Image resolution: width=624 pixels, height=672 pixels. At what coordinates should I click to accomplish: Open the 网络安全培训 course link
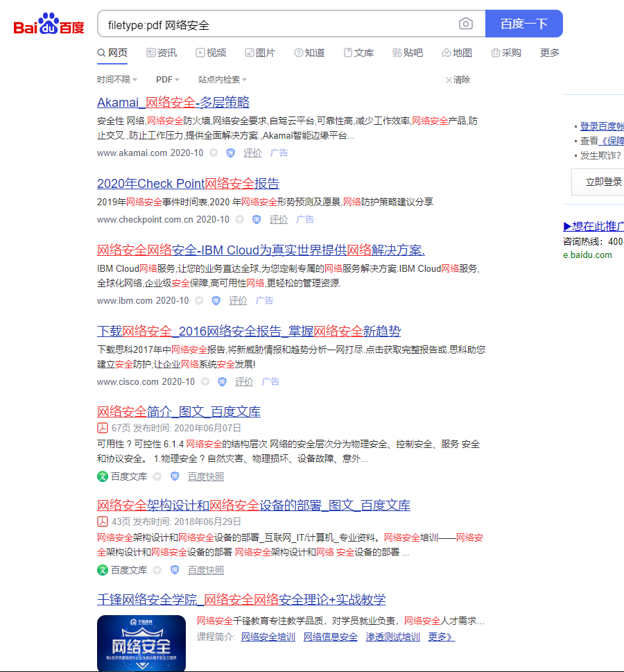pyautogui.click(x=268, y=637)
